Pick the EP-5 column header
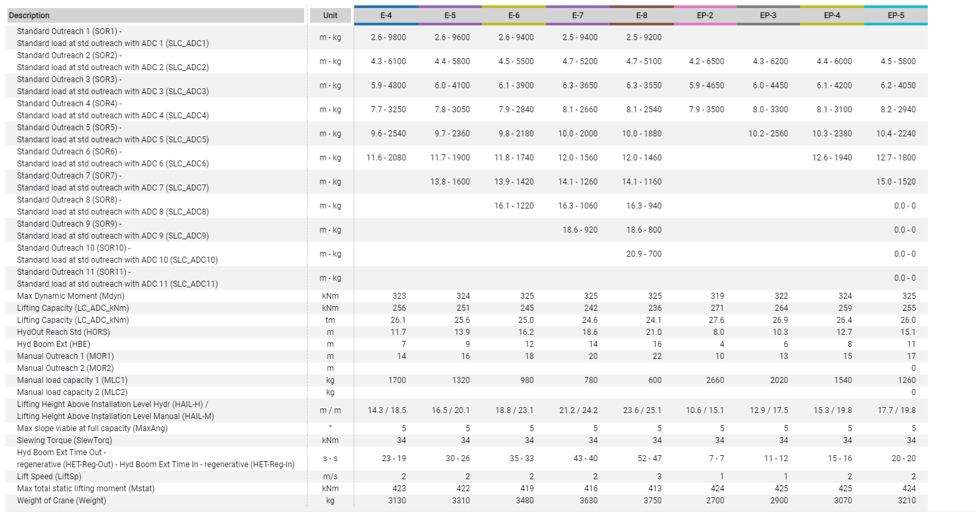The width and height of the screenshot is (980, 514). 896,15
